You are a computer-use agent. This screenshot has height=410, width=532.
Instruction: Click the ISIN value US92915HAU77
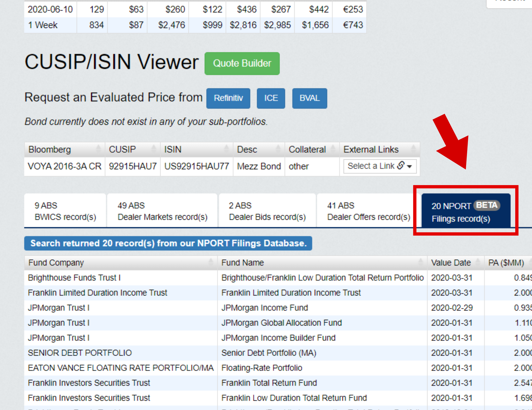[x=197, y=166]
